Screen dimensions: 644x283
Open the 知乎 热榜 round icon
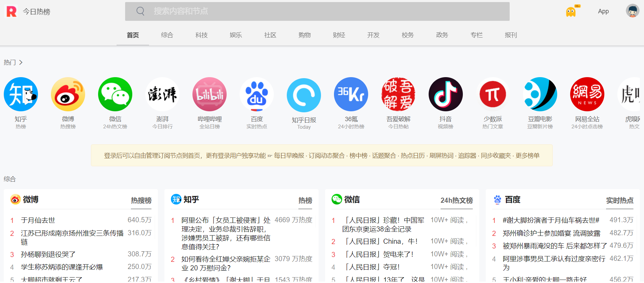tap(21, 94)
